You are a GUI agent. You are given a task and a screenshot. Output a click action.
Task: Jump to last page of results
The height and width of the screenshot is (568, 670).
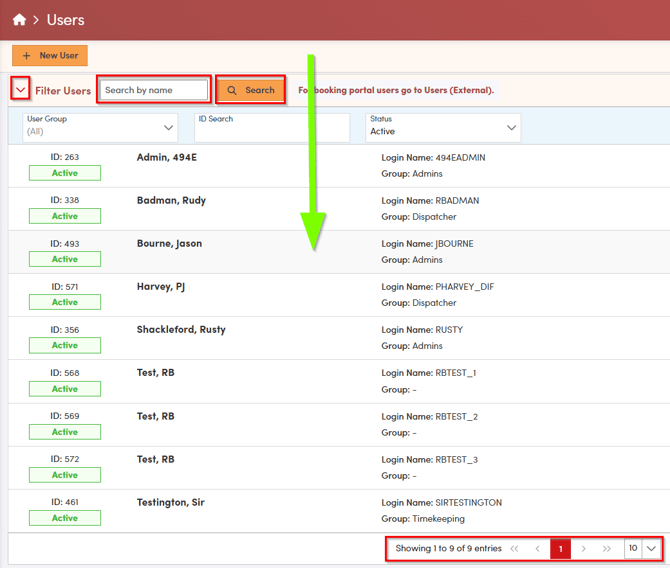tap(607, 549)
